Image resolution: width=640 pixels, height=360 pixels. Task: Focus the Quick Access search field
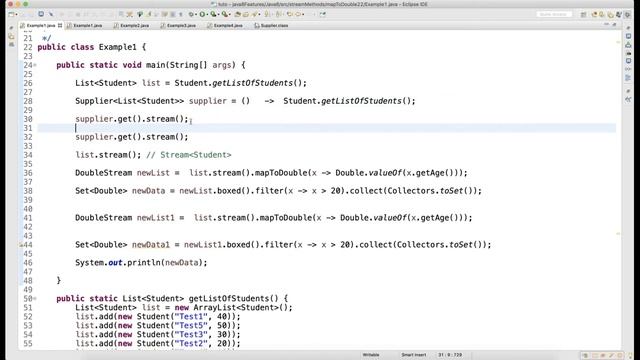554,14
